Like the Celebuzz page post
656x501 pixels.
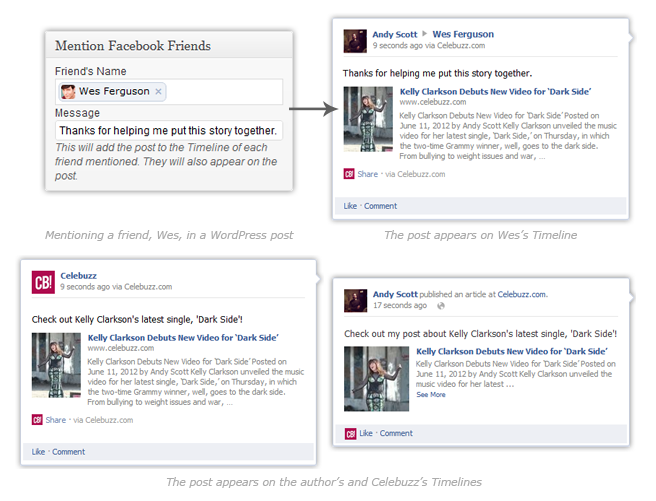pos(38,452)
